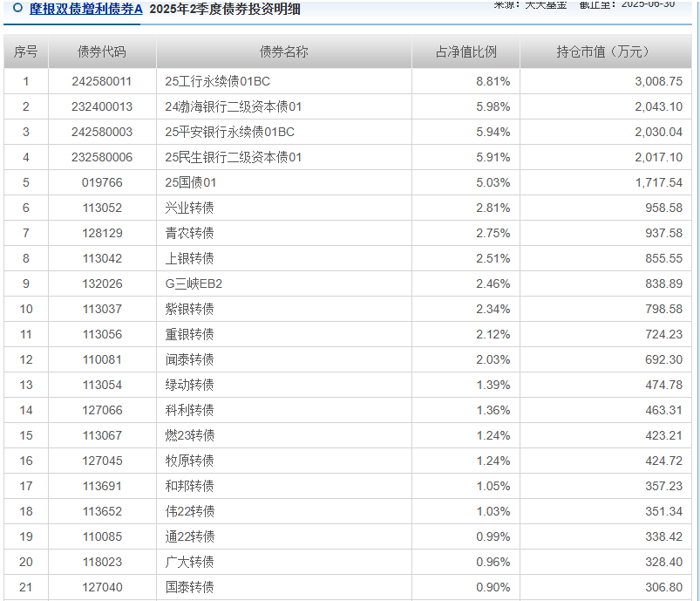
Task: Select bond name 绿动转债
Action: 189,385
